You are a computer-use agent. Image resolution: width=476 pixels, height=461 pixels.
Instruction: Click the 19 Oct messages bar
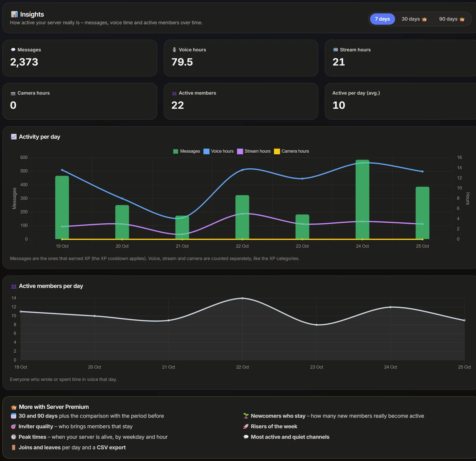62,207
